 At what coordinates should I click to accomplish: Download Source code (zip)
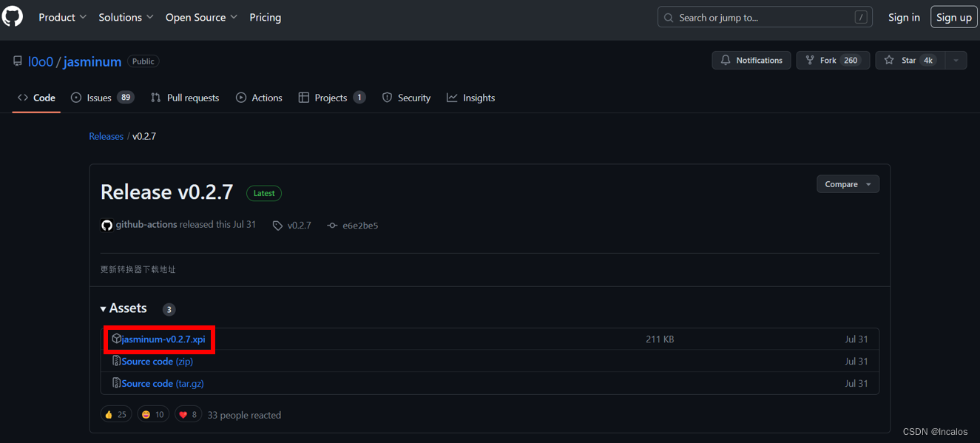[157, 361]
